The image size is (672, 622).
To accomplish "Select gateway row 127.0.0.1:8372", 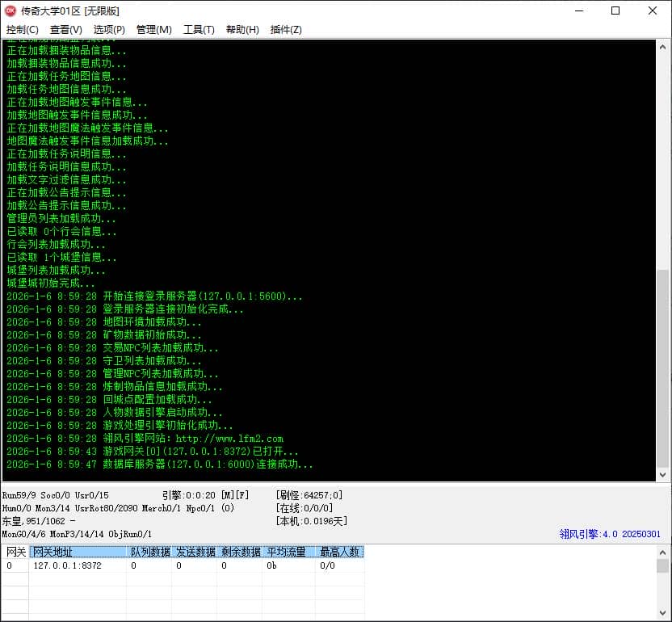I will tap(183, 565).
